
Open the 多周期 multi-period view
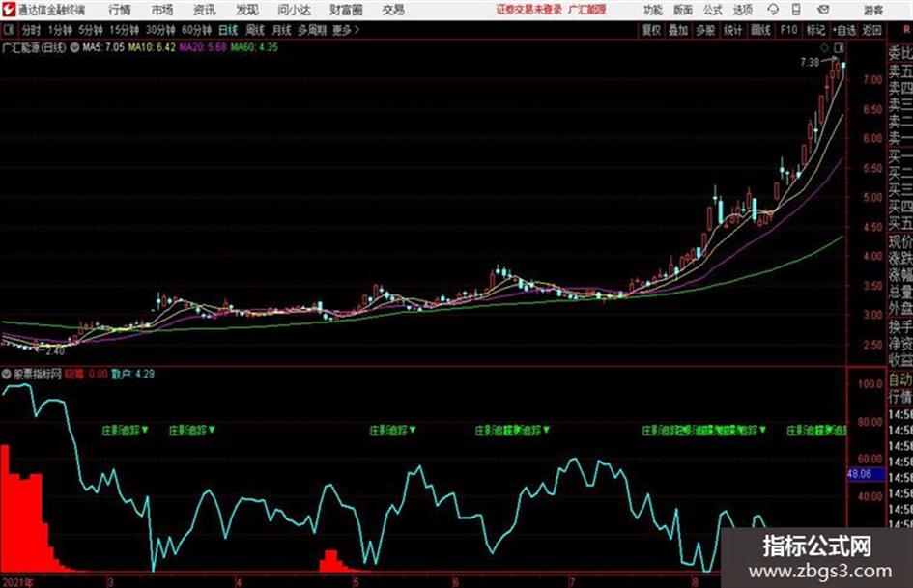(311, 30)
